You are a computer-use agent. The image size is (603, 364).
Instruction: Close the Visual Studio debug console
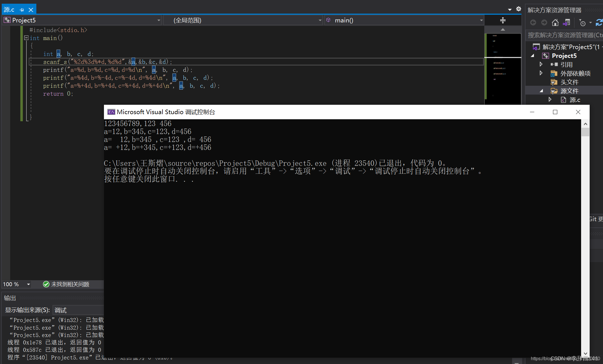click(578, 112)
